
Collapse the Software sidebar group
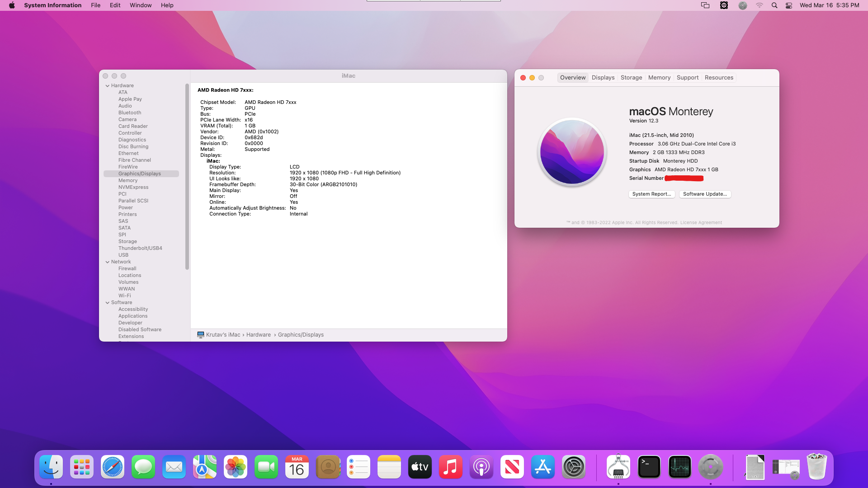click(x=108, y=302)
